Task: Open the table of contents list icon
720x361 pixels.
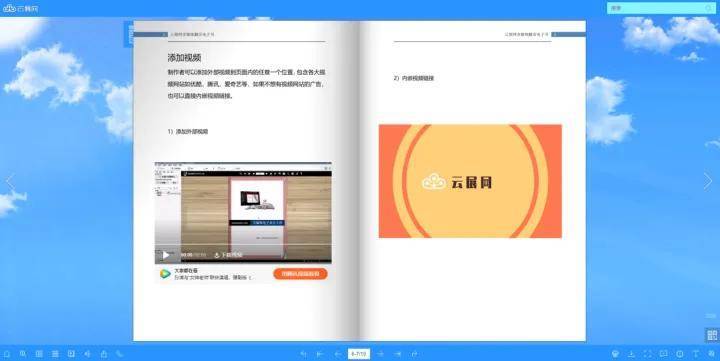Action: click(x=55, y=354)
